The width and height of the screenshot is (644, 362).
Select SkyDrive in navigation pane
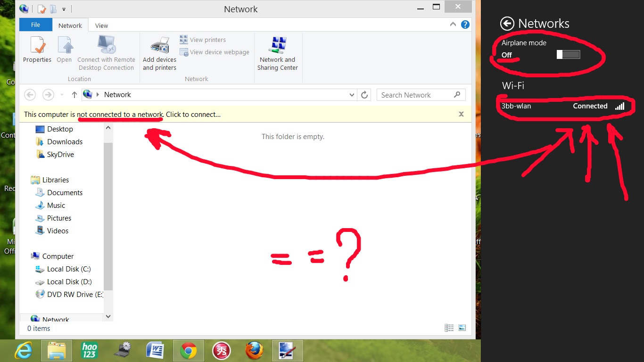pyautogui.click(x=55, y=155)
